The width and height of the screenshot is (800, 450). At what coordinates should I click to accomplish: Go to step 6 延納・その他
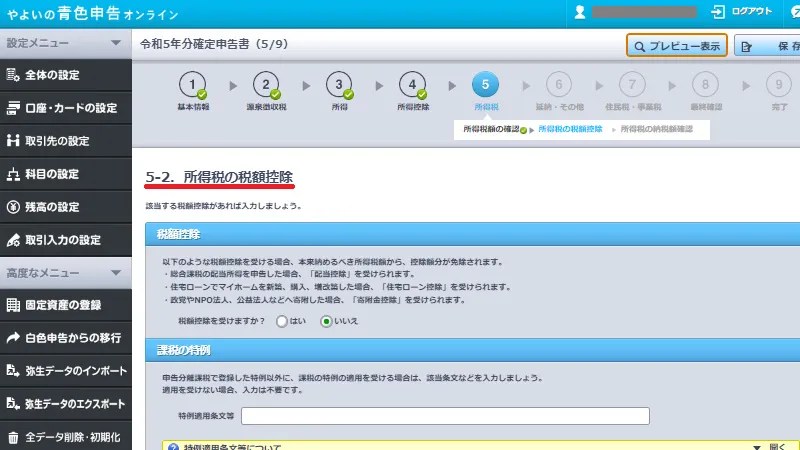point(559,91)
